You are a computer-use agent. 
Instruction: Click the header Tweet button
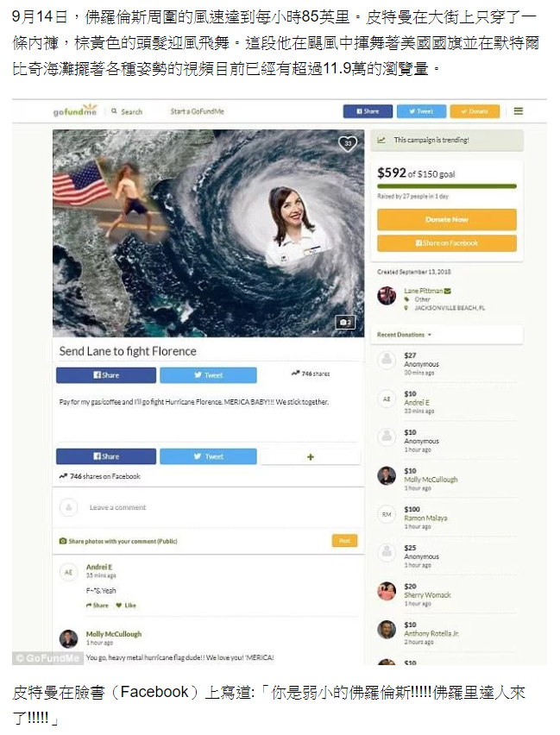421,111
